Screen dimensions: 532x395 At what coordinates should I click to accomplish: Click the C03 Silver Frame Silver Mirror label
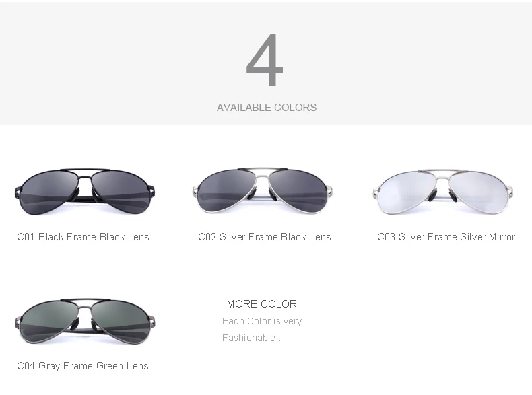446,237
